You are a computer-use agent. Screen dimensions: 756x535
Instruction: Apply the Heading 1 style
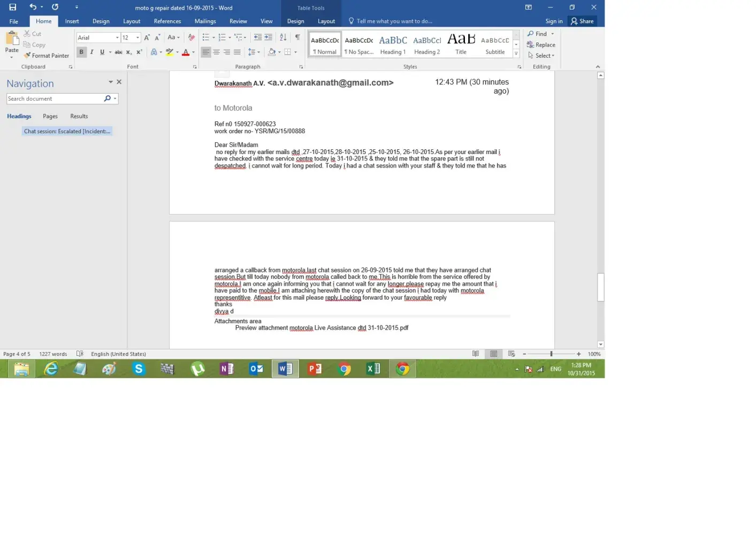[x=393, y=44]
